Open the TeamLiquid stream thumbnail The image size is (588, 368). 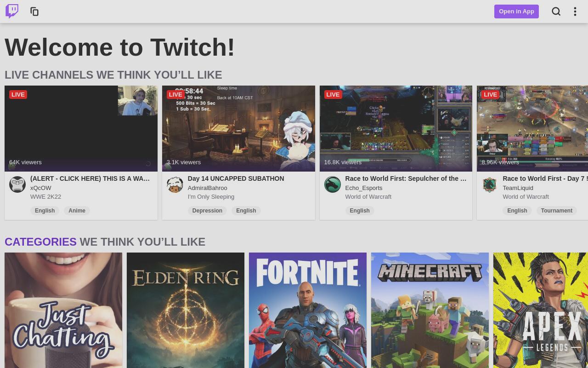point(532,128)
